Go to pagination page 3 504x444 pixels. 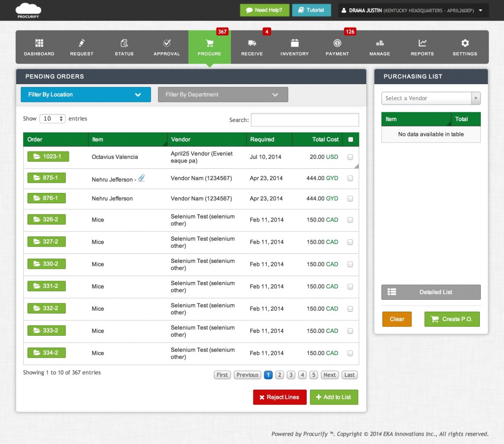[x=291, y=375]
